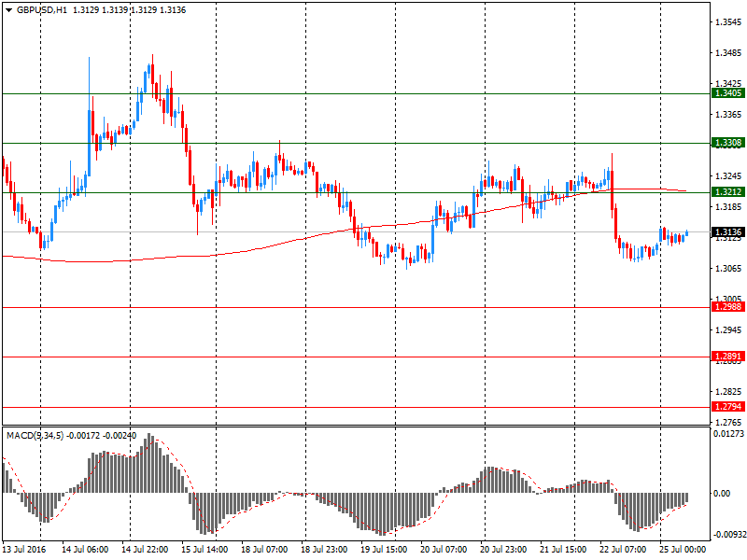Viewport: 747px width, 560px height.
Task: Click the 19 Jul 15:00 time label
Action: click(x=384, y=549)
